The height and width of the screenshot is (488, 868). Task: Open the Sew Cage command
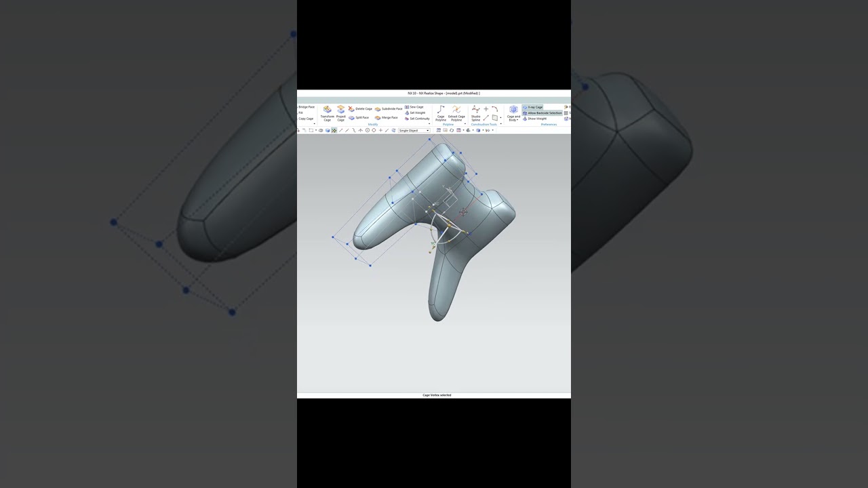click(414, 107)
